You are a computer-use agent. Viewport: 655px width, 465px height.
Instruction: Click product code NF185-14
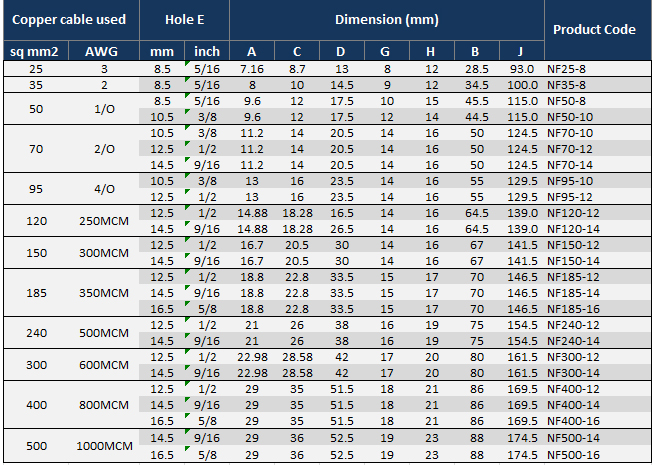(573, 293)
